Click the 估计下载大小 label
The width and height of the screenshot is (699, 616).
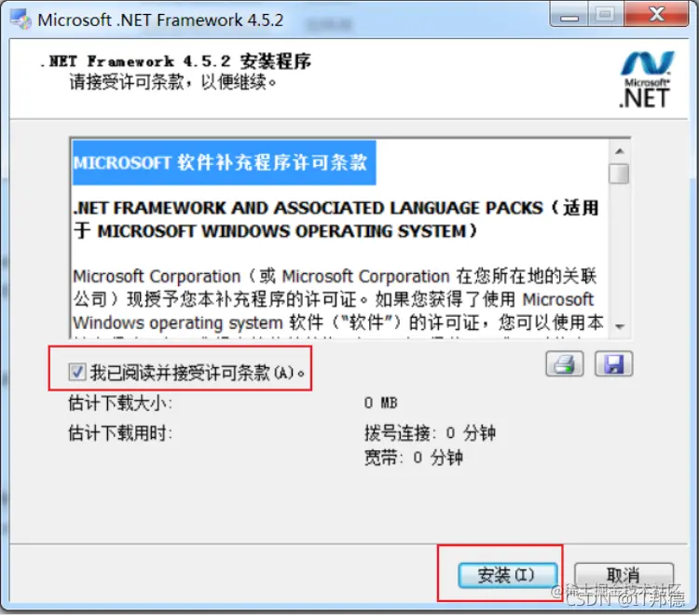tap(120, 404)
